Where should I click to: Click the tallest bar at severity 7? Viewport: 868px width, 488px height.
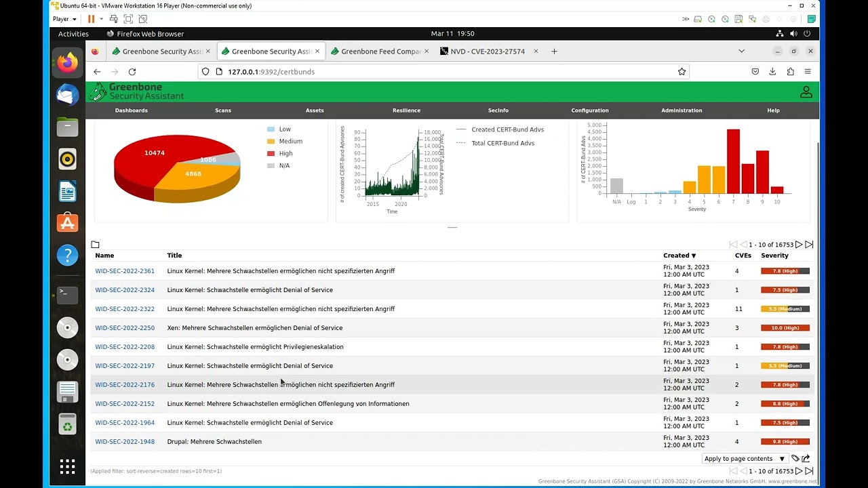point(733,161)
